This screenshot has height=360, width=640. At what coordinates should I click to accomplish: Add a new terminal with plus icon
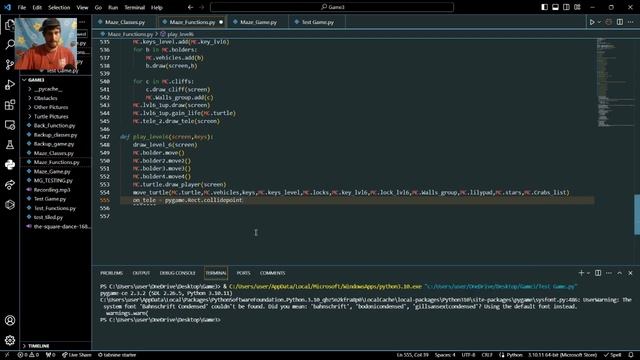[x=581, y=273]
